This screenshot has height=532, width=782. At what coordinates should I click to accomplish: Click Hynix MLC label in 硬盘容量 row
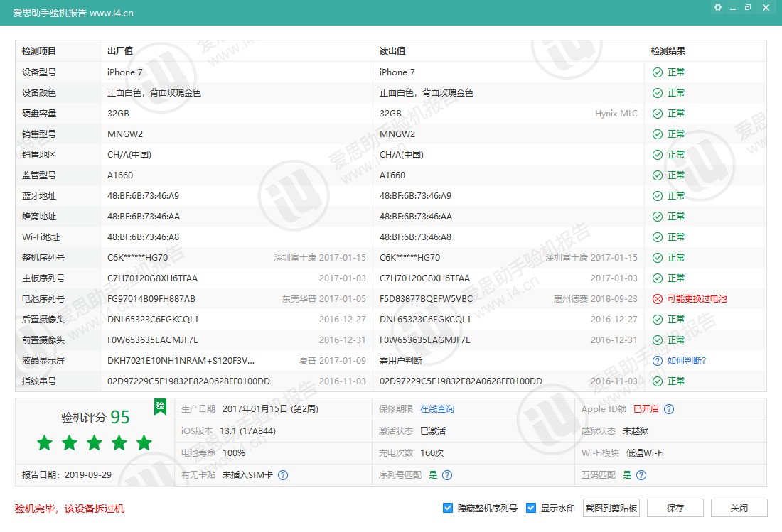pyautogui.click(x=616, y=114)
